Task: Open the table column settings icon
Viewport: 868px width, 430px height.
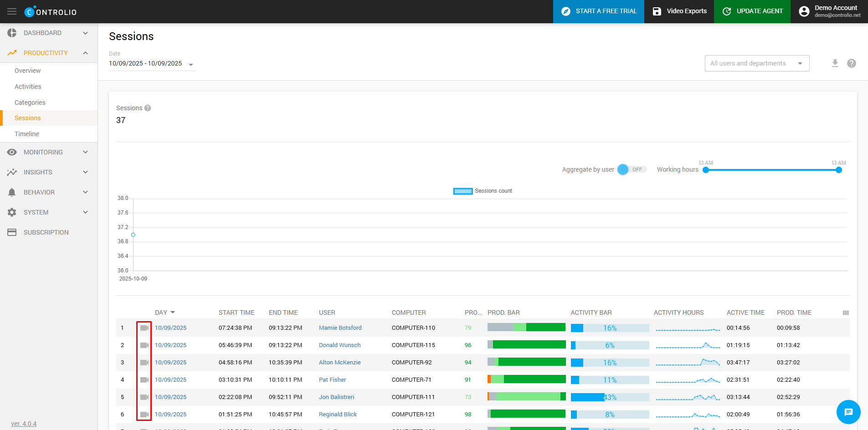Action: tap(846, 312)
